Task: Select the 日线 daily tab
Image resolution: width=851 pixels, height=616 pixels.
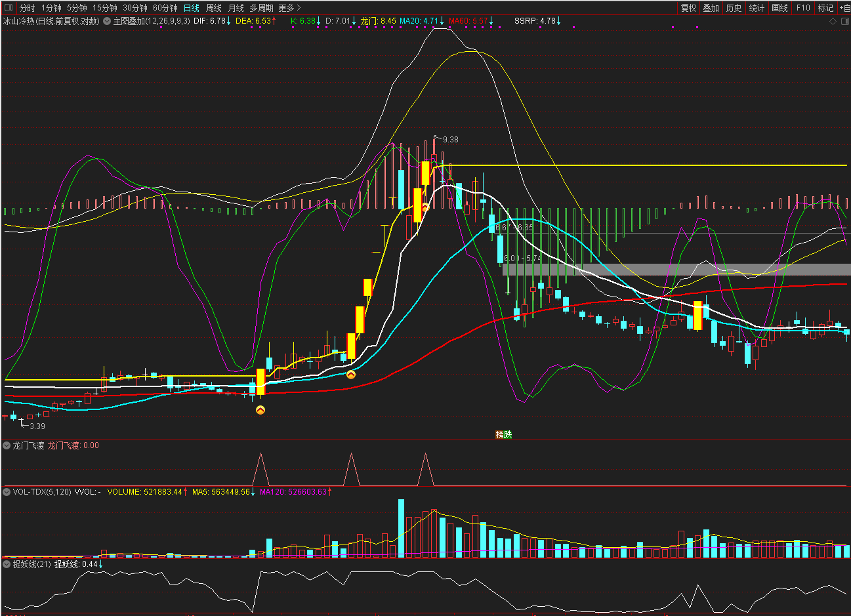Action: [192, 8]
